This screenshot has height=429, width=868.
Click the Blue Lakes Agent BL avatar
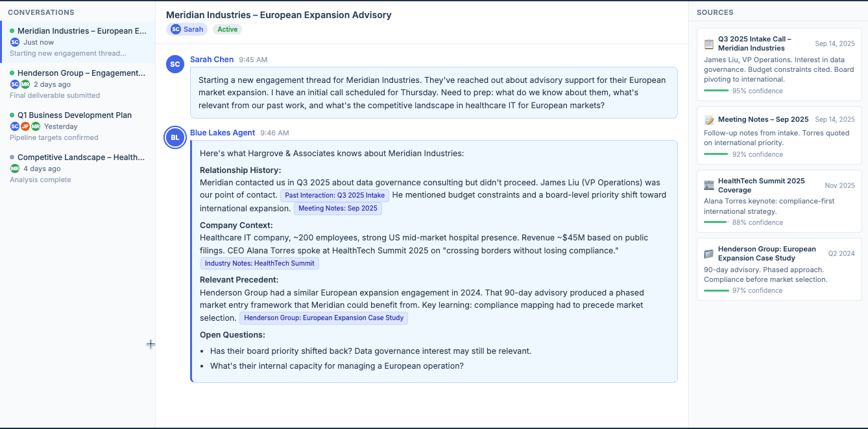(x=175, y=137)
